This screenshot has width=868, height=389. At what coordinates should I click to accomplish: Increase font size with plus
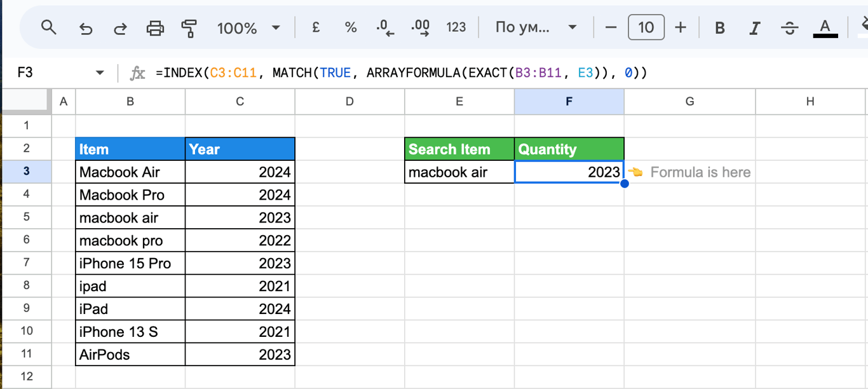tap(681, 27)
